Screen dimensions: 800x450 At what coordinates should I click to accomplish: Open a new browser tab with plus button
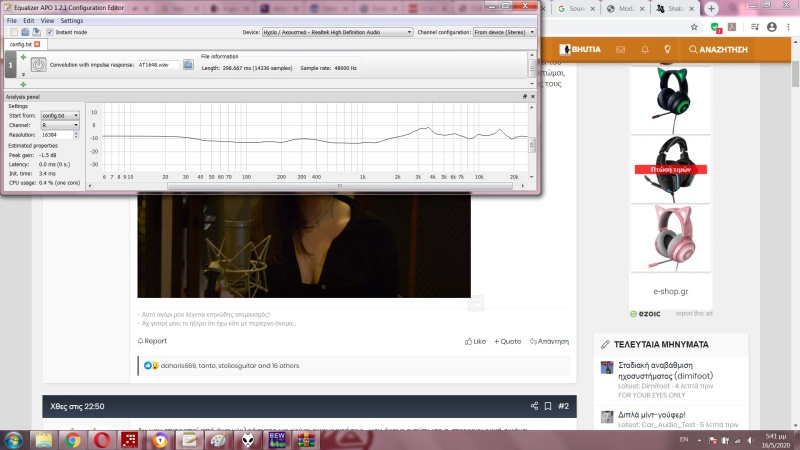click(x=711, y=9)
